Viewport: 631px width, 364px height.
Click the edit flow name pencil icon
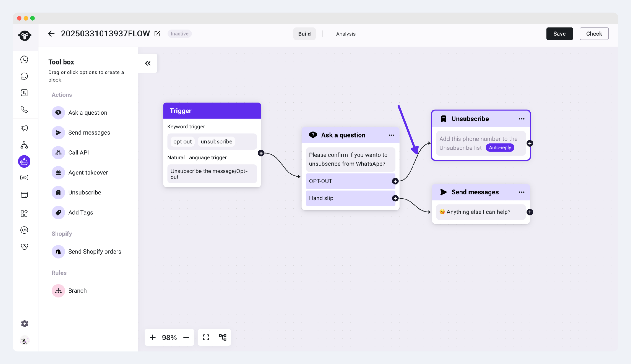pos(157,34)
